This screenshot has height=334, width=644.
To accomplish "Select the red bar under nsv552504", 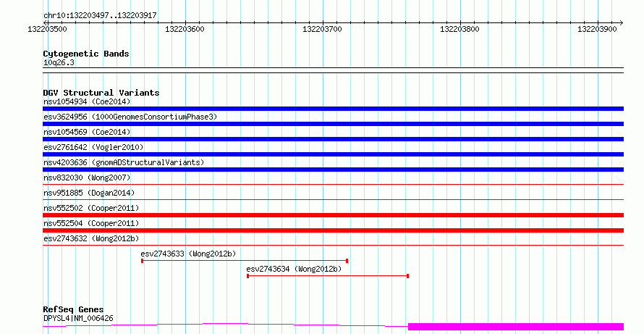I will [333, 230].
